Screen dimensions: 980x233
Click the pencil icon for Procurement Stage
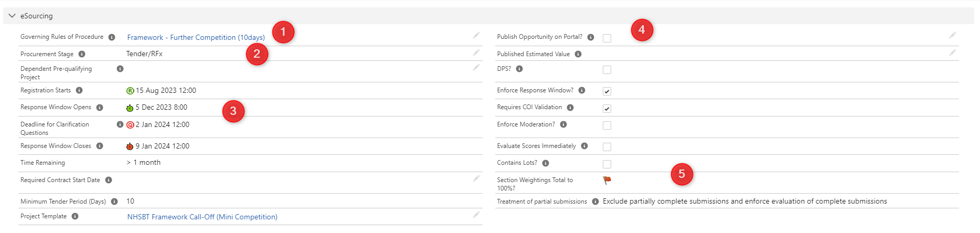click(476, 52)
